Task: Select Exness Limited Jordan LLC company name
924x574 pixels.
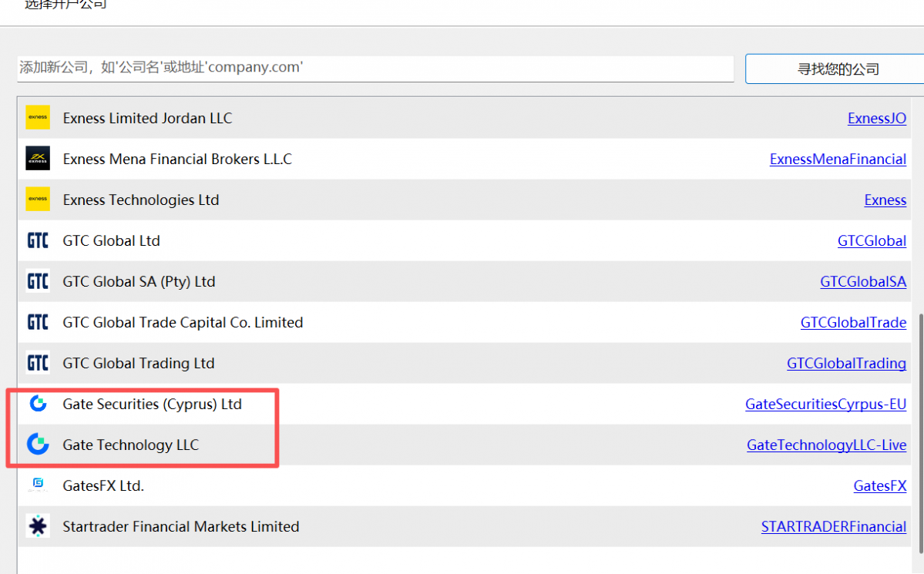Action: coord(147,119)
